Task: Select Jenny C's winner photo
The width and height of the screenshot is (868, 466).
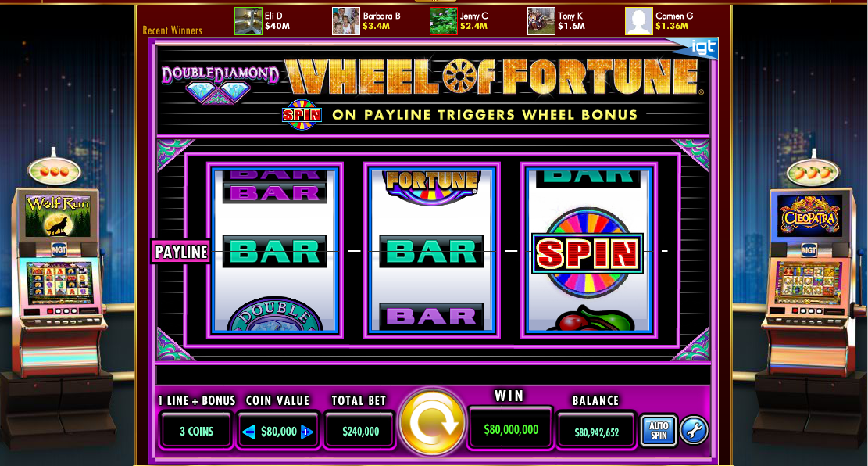Action: (x=444, y=21)
